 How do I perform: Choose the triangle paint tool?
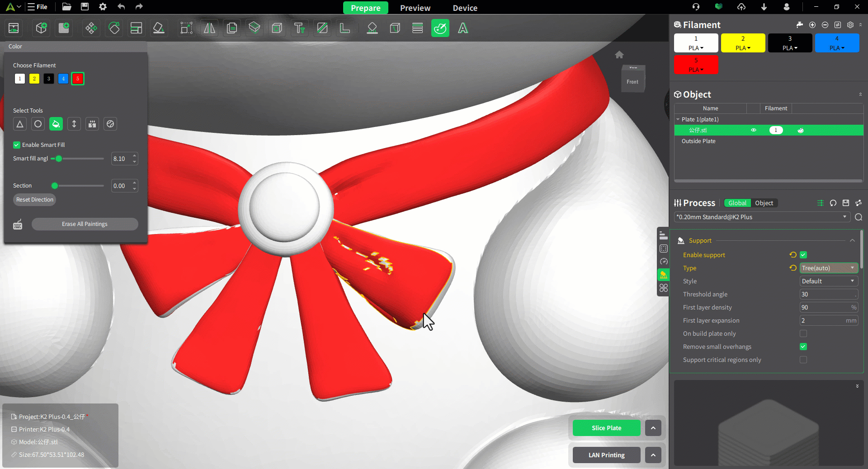pyautogui.click(x=20, y=124)
